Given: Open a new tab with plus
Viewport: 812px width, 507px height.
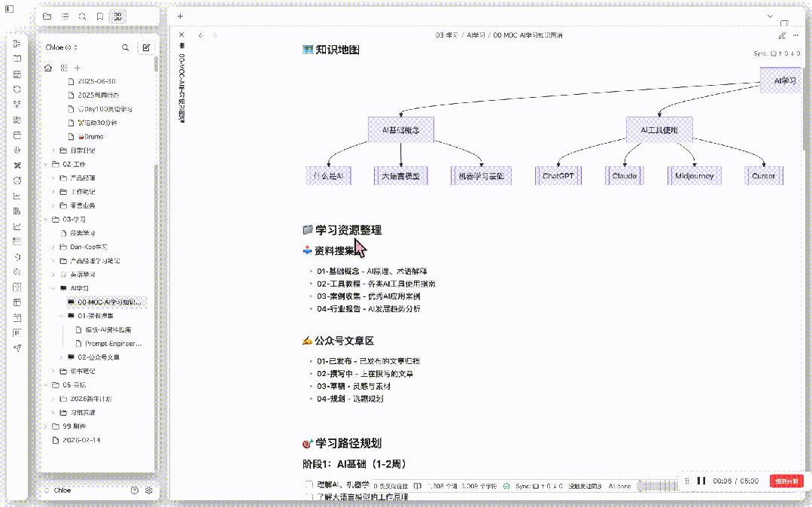Looking at the screenshot, I should (180, 17).
